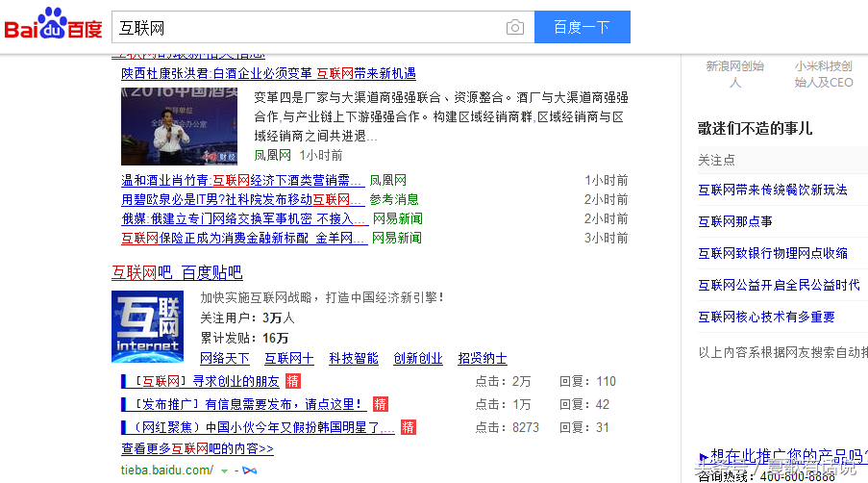This screenshot has width=868, height=483.
Task: Click 参考消息 source label
Action: tap(394, 199)
